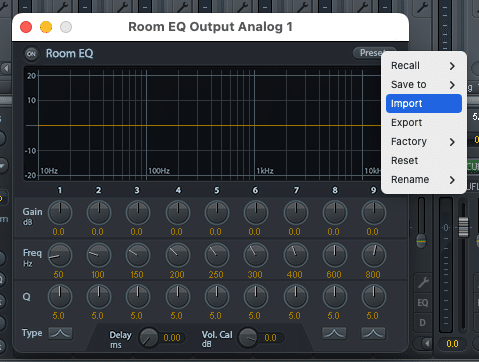This screenshot has width=479, height=362.
Task: Click the 50 Hz frequency knob
Action: (60, 255)
